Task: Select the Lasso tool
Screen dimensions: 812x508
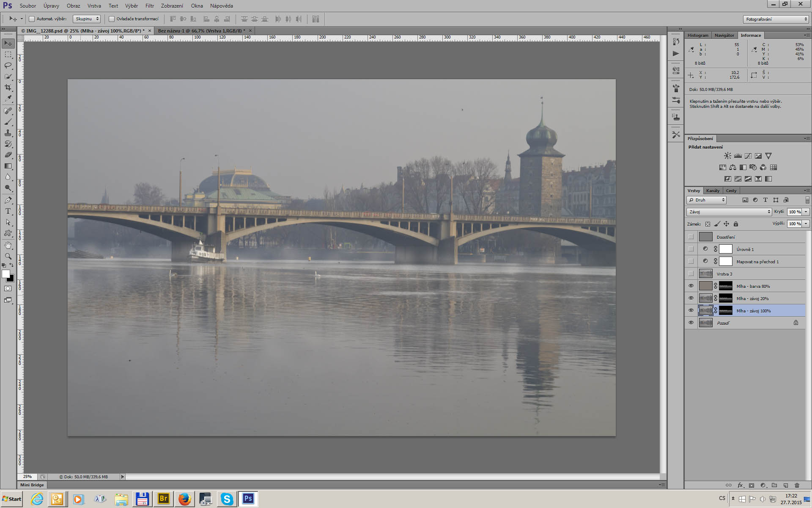Action: tap(8, 66)
